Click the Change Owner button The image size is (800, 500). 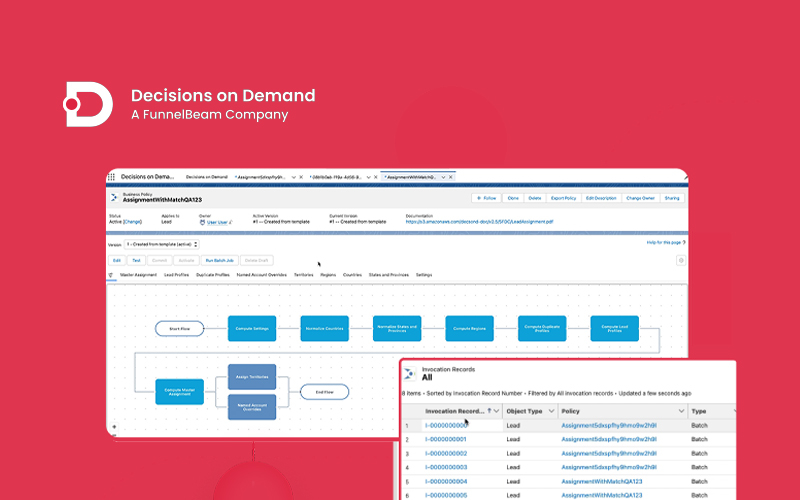click(640, 198)
